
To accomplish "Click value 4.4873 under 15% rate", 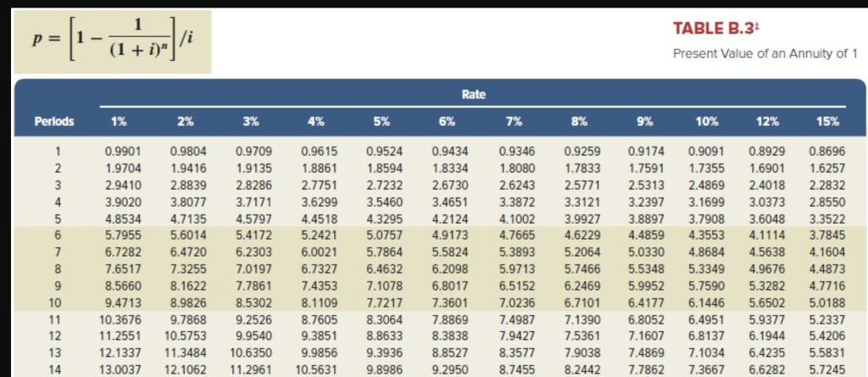I will pyautogui.click(x=827, y=269).
